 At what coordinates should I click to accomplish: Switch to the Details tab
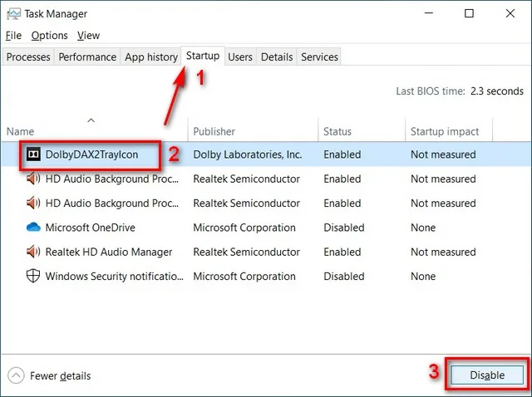point(277,56)
